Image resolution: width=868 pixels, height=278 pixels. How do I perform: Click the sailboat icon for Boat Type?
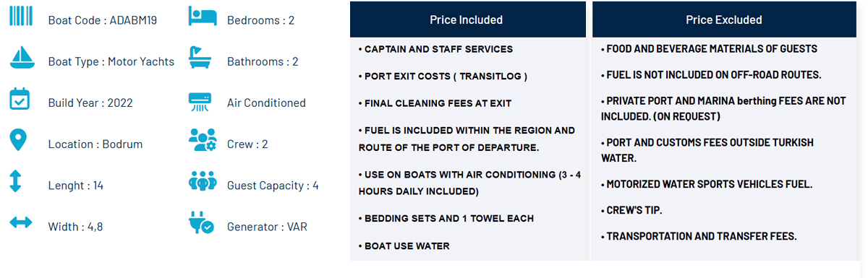(x=20, y=57)
